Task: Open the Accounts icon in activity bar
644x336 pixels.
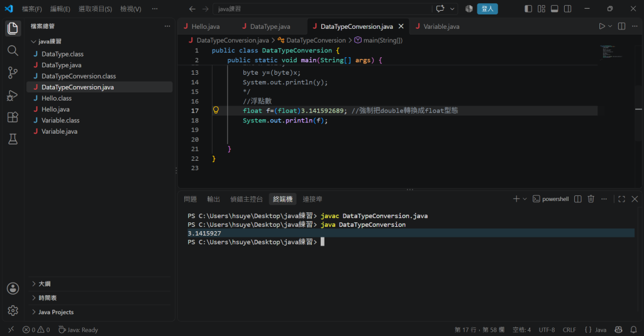Action: [13, 288]
